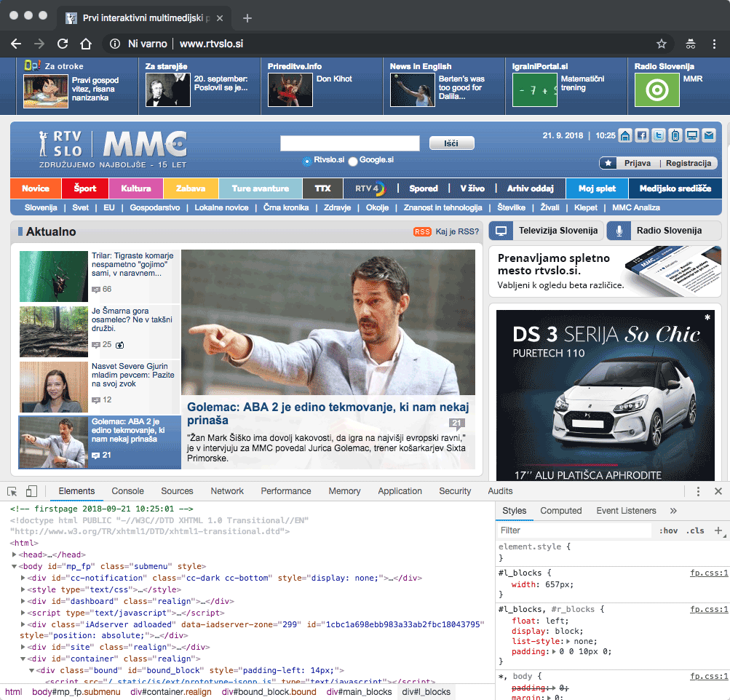Viewport: 730px width, 700px height.
Task: Close the DevTools panel
Action: (718, 491)
